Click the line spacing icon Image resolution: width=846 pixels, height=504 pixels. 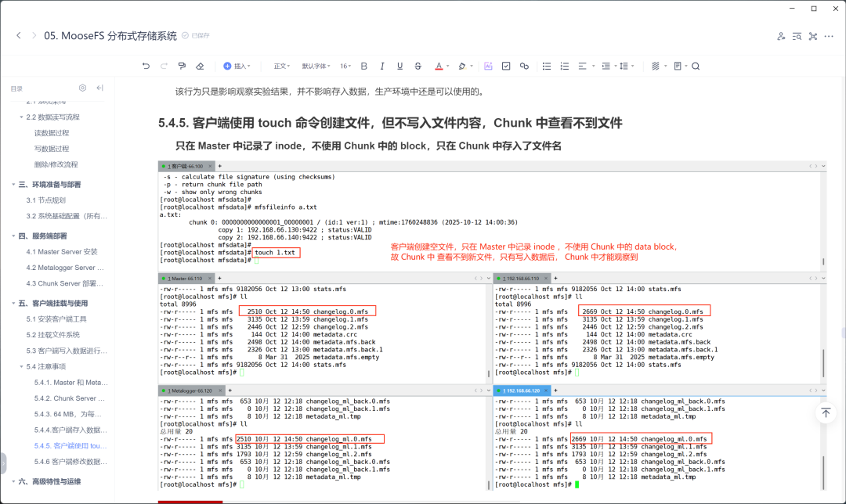point(624,66)
